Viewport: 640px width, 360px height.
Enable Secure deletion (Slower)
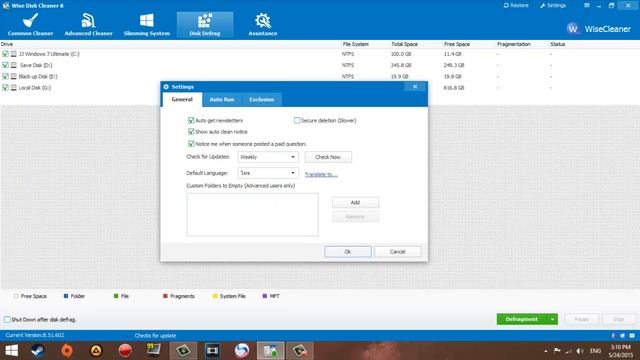point(297,120)
